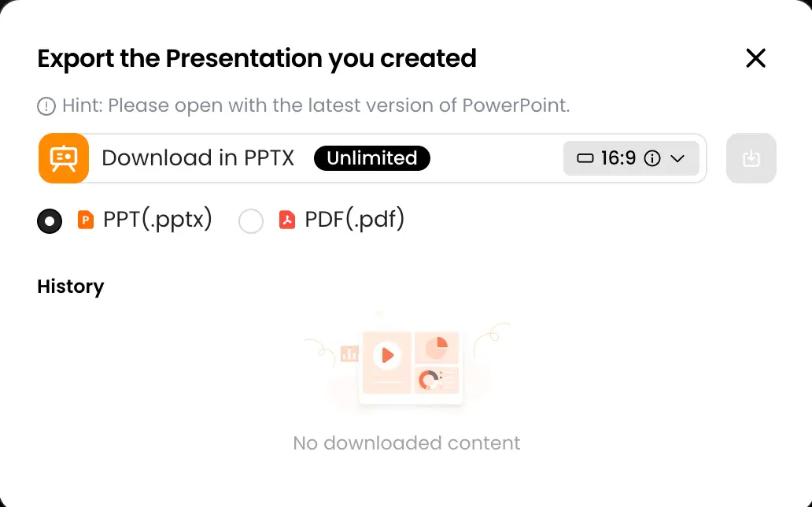
Task: Choose PPT format by clicking its label
Action: point(156,220)
